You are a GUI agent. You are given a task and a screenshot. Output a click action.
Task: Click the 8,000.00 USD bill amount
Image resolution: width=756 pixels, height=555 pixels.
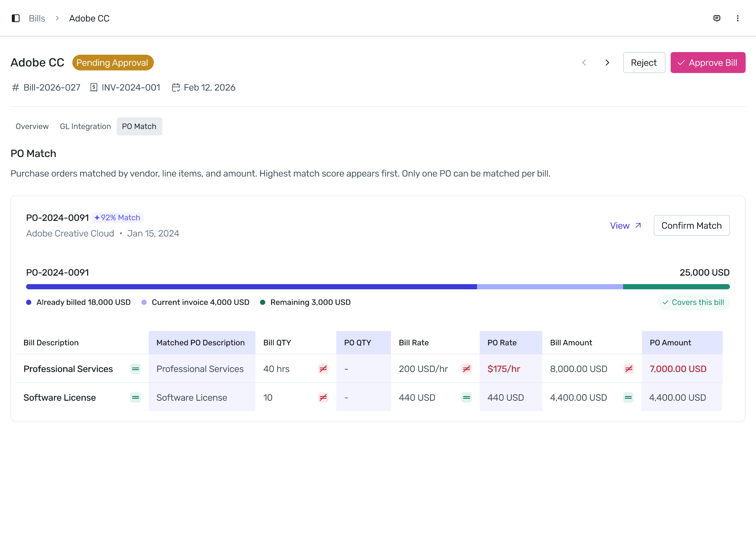click(578, 369)
